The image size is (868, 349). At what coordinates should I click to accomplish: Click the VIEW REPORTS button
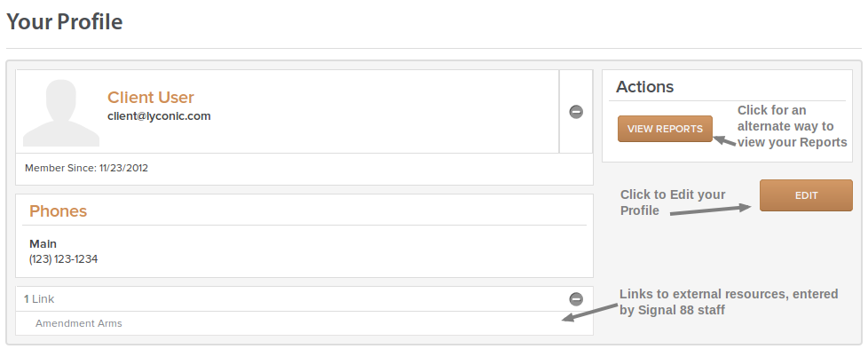tap(665, 129)
